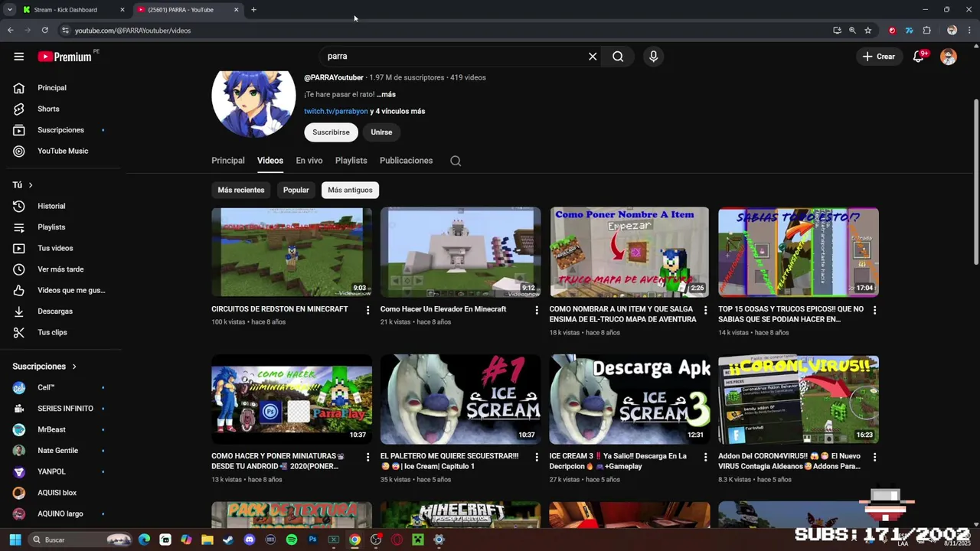Open a new browser tab
This screenshot has height=551, width=980.
(253, 10)
